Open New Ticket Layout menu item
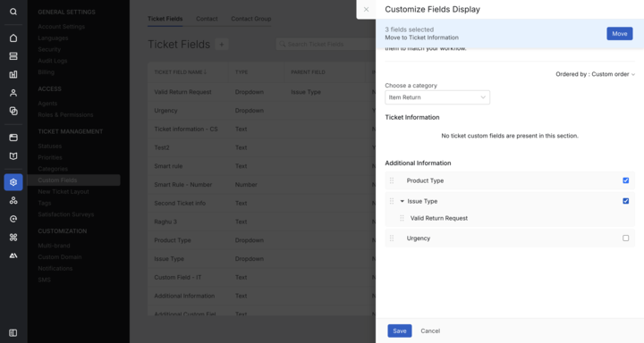Screen dimensions: 644x343 [x=64, y=192]
